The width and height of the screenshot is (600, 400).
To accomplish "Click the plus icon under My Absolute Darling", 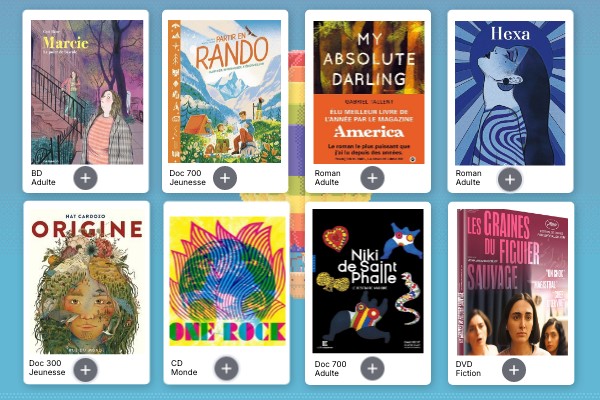I will (372, 178).
